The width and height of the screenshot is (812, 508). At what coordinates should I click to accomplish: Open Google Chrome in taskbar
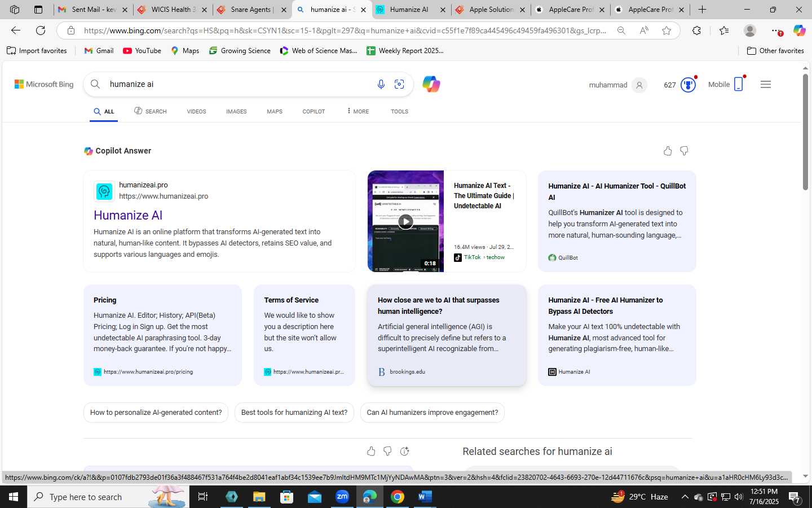[x=398, y=497]
